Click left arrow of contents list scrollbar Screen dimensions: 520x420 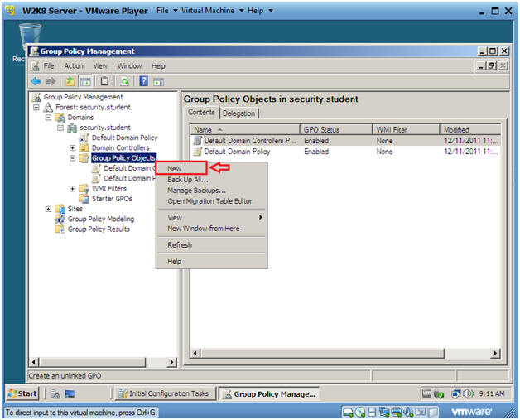[x=195, y=354]
